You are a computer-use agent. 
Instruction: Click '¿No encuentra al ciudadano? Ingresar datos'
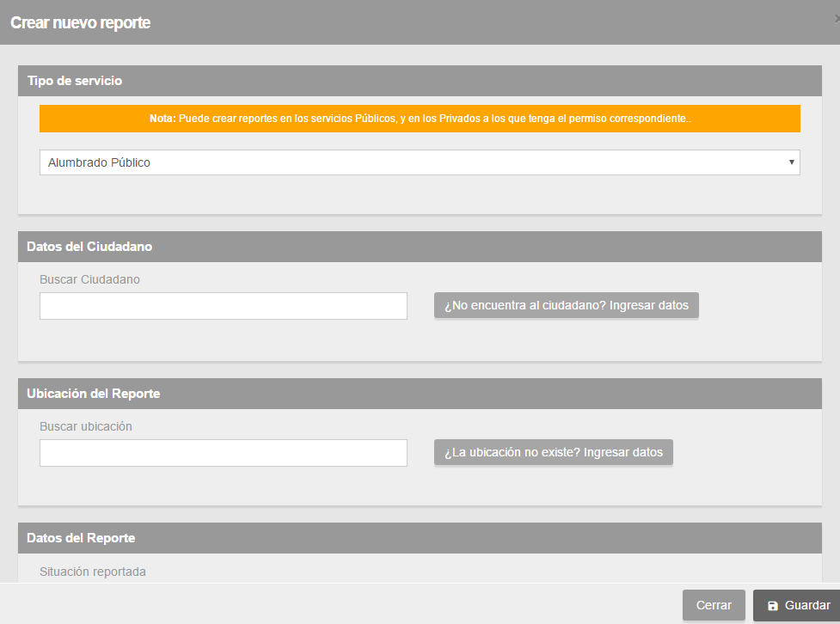567,305
